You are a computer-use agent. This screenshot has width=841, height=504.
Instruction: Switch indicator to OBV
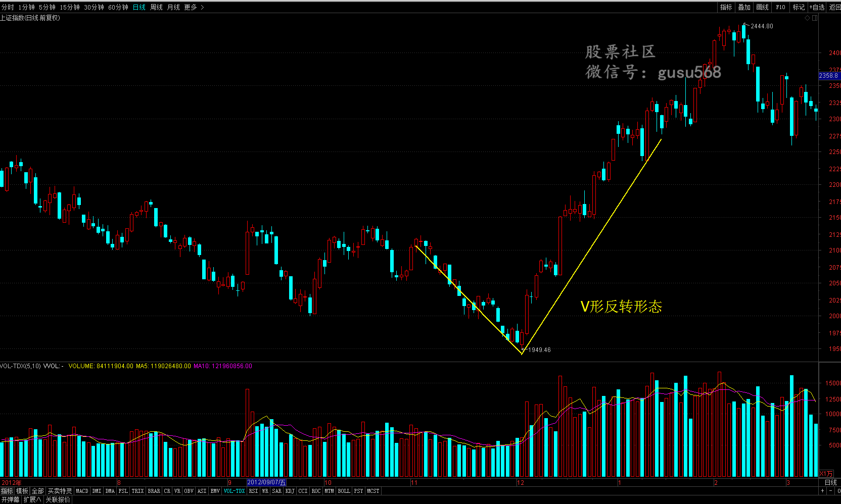189,491
